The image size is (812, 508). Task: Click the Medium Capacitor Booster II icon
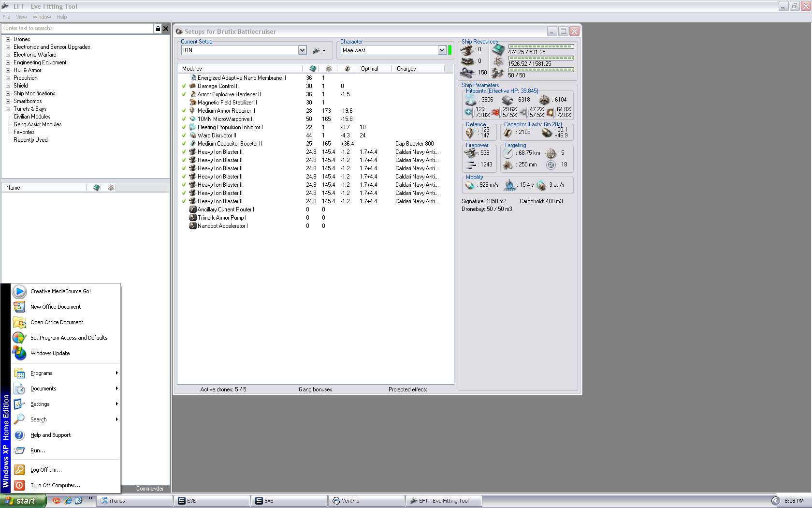(193, 144)
